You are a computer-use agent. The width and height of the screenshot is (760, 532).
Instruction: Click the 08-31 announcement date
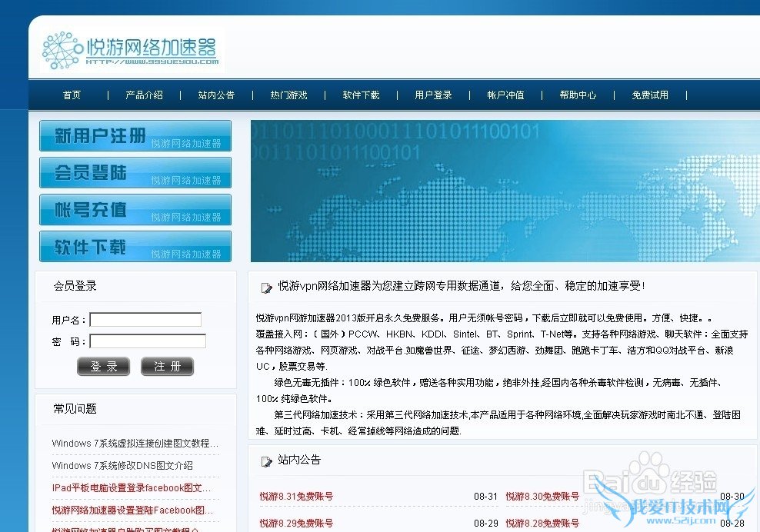485,496
